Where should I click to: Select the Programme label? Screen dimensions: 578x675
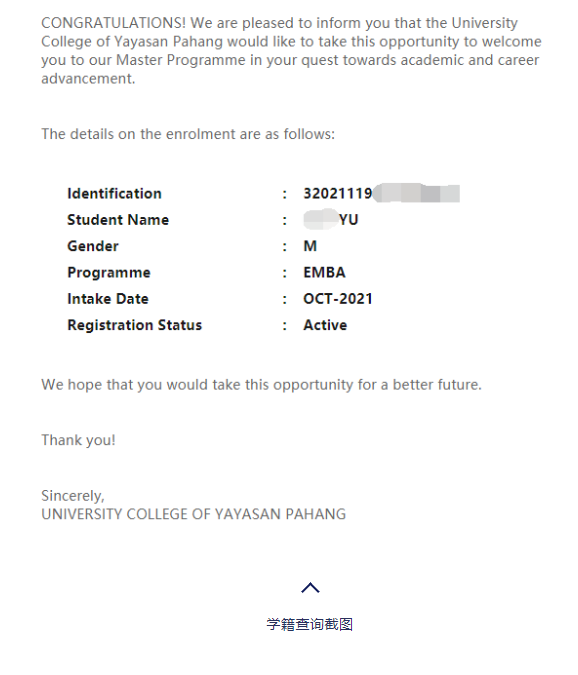(x=109, y=272)
